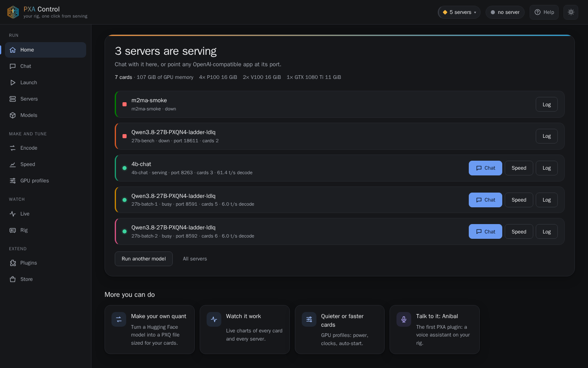Click the Speed chart icon in the sidebar

pyautogui.click(x=13, y=164)
